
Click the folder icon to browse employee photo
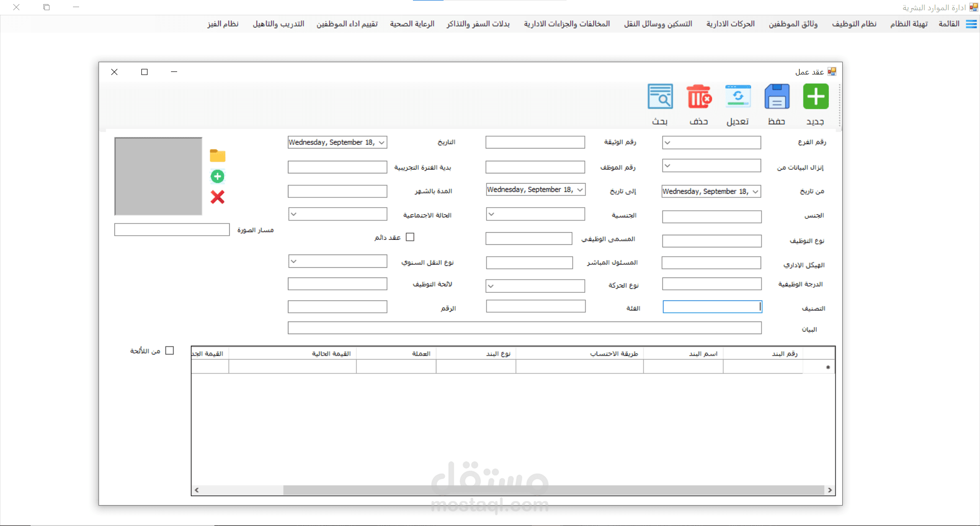pos(218,156)
